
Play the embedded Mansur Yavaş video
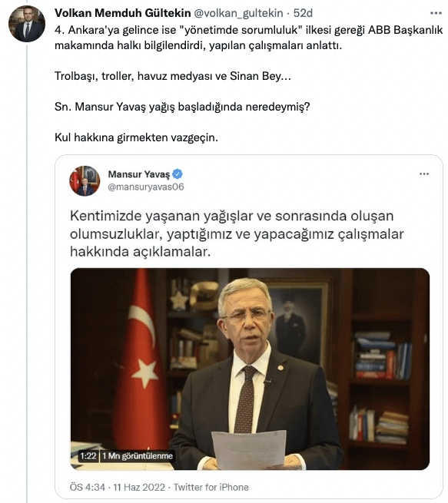[x=250, y=369]
